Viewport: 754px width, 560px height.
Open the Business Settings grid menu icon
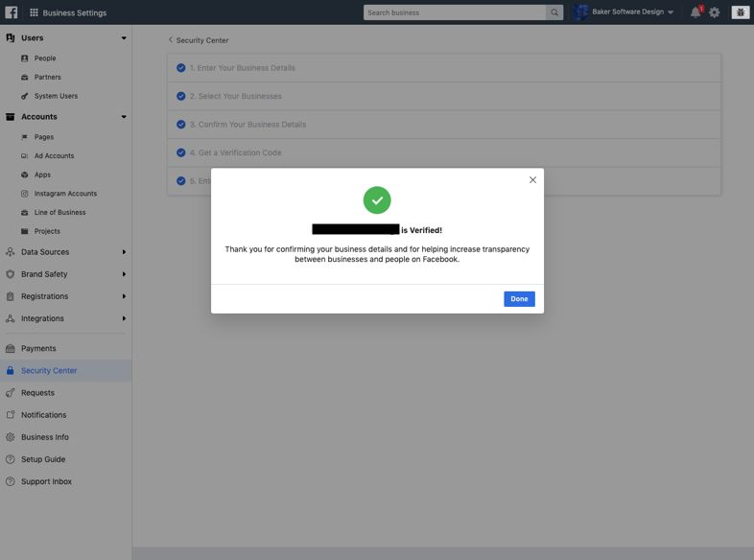(34, 12)
